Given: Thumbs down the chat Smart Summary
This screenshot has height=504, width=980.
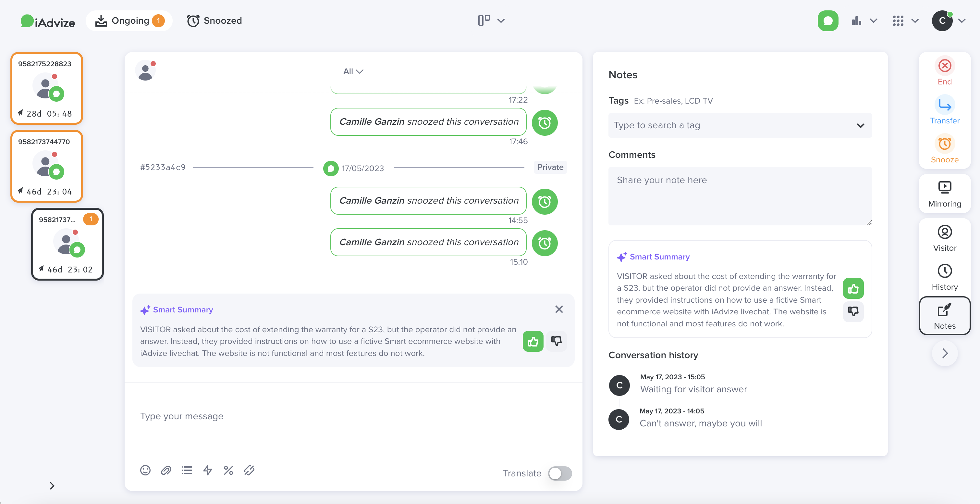Looking at the screenshot, I should pyautogui.click(x=557, y=341).
